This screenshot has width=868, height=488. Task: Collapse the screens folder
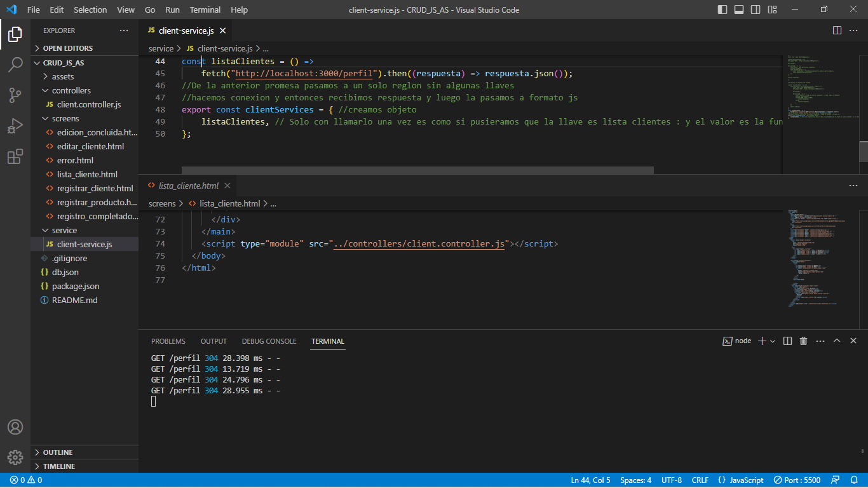[85, 118]
